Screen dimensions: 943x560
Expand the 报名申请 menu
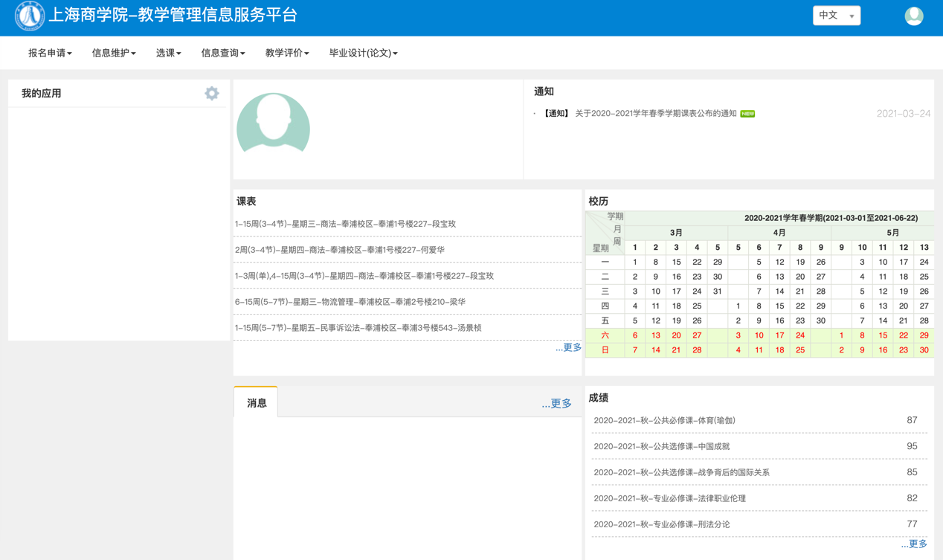click(50, 53)
